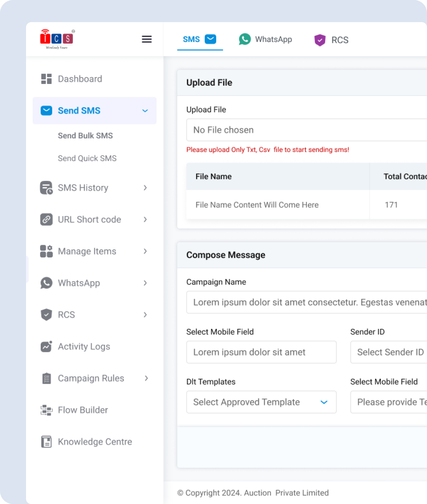Click the SMS History icon
Screen dimensions: 427x504
pos(47,188)
